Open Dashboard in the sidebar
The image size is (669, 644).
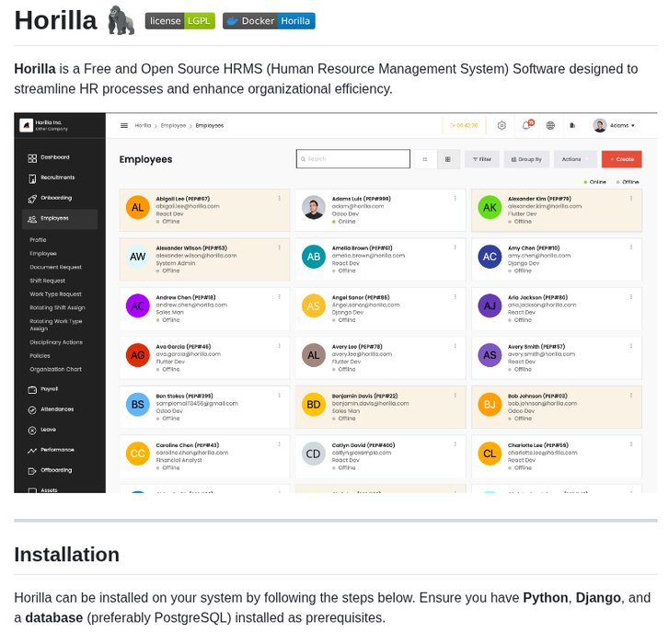coord(48,157)
